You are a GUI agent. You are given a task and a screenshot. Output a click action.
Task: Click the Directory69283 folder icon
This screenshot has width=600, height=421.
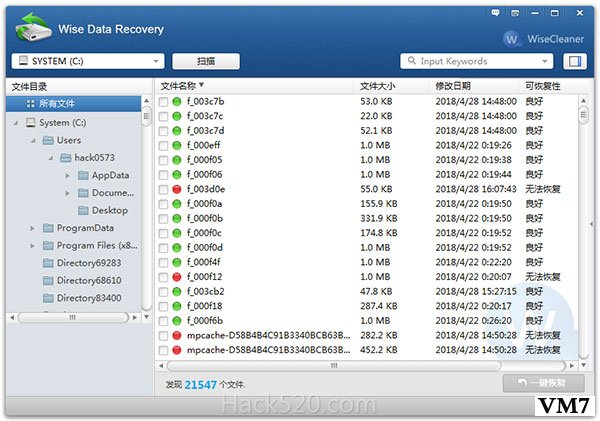click(x=48, y=263)
